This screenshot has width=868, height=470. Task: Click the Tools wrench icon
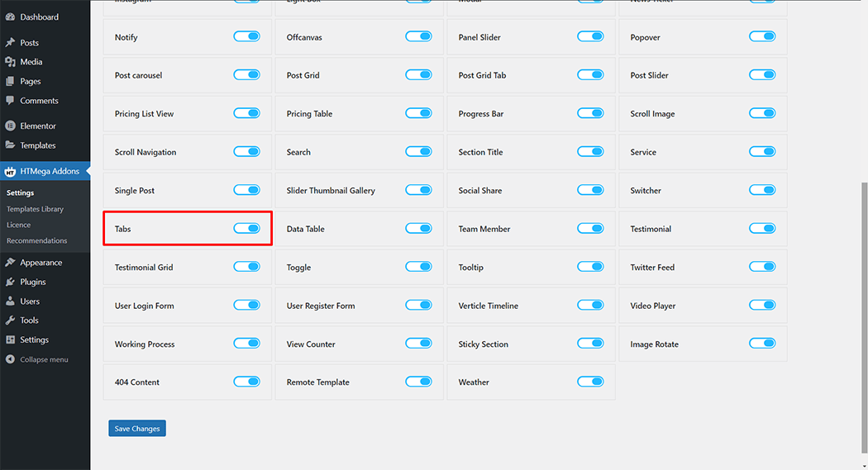[x=10, y=320]
